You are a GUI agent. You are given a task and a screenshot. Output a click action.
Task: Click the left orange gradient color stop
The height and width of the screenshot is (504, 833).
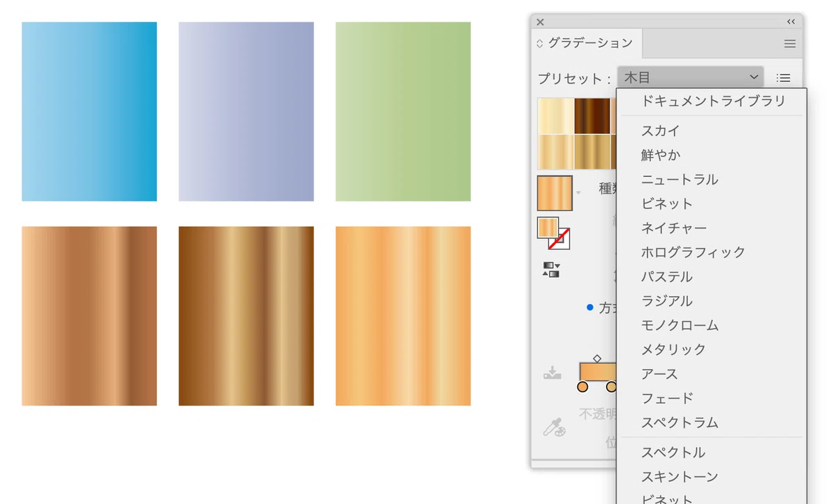(583, 387)
